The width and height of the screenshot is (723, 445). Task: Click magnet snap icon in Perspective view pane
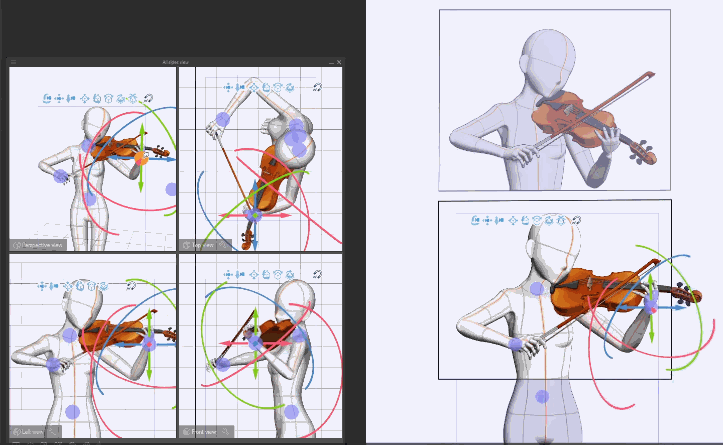coord(148,98)
